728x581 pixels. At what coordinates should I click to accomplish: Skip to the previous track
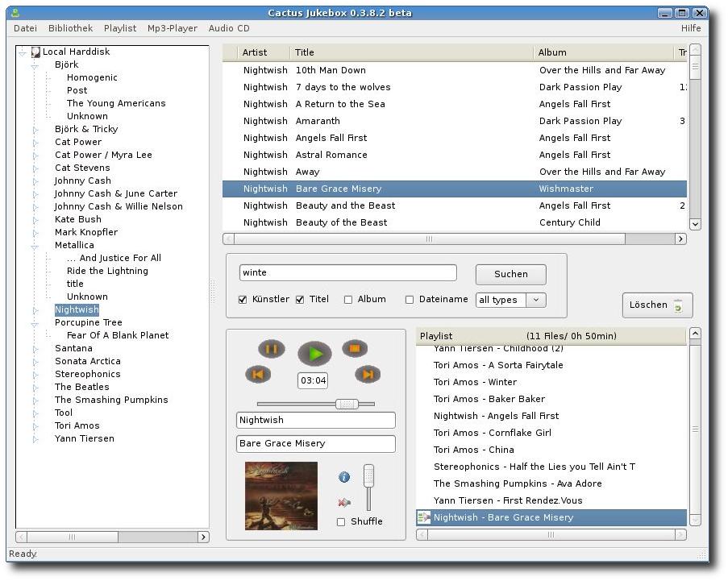[x=258, y=375]
